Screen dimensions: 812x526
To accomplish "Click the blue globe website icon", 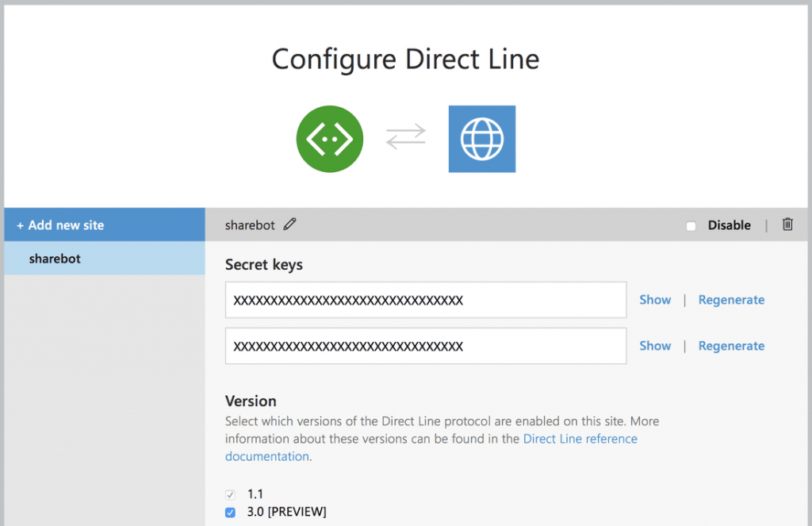I will point(481,138).
